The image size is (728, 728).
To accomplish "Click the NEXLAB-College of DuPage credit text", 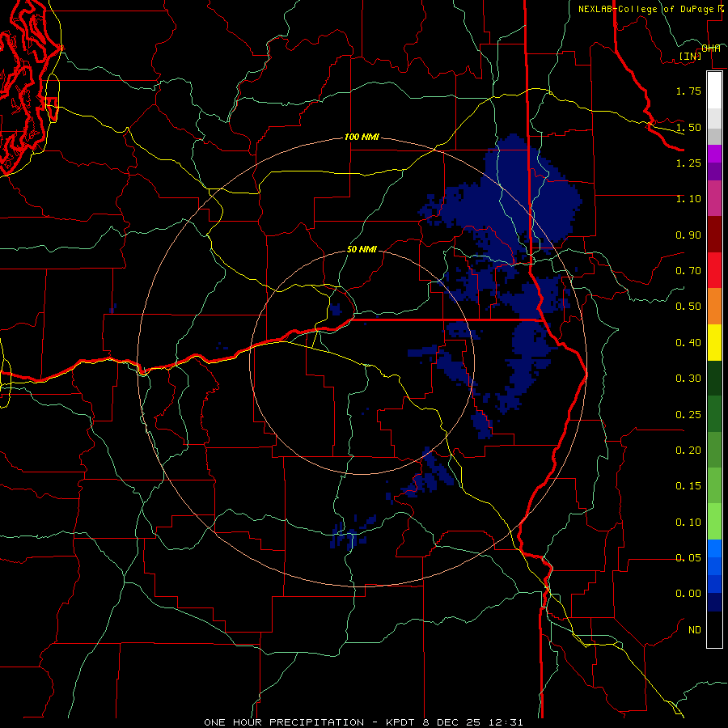I will pyautogui.click(x=645, y=9).
